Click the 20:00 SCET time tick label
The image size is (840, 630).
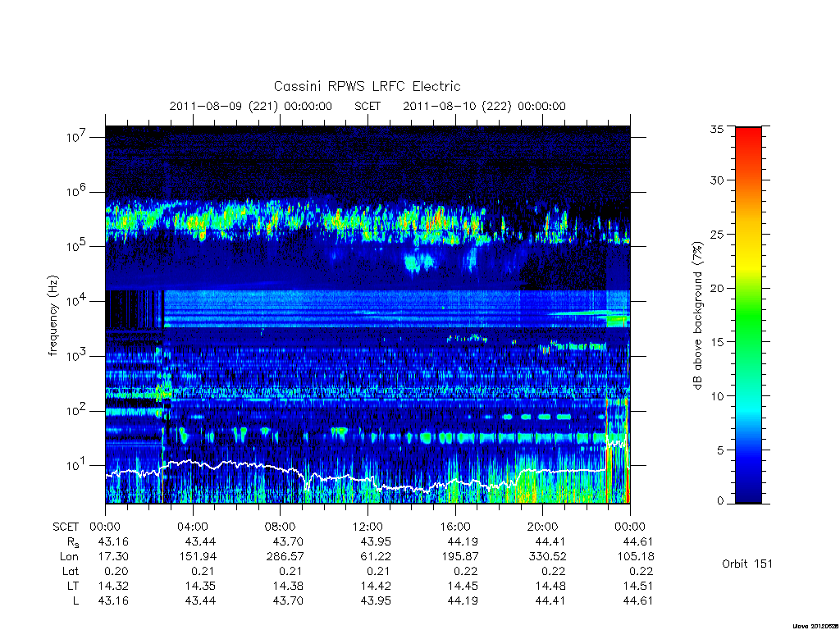(543, 527)
